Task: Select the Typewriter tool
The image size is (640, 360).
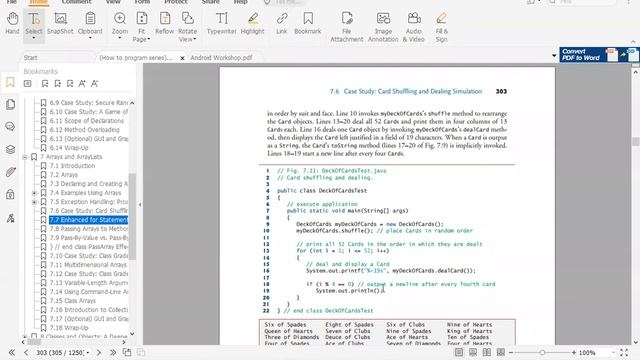Action: click(x=222, y=23)
